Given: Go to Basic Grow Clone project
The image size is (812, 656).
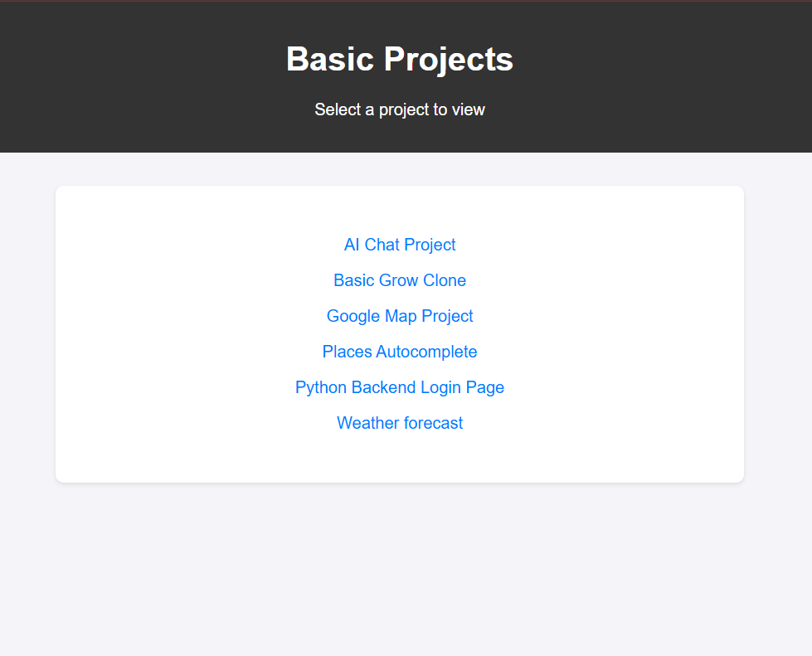Looking at the screenshot, I should coord(400,280).
